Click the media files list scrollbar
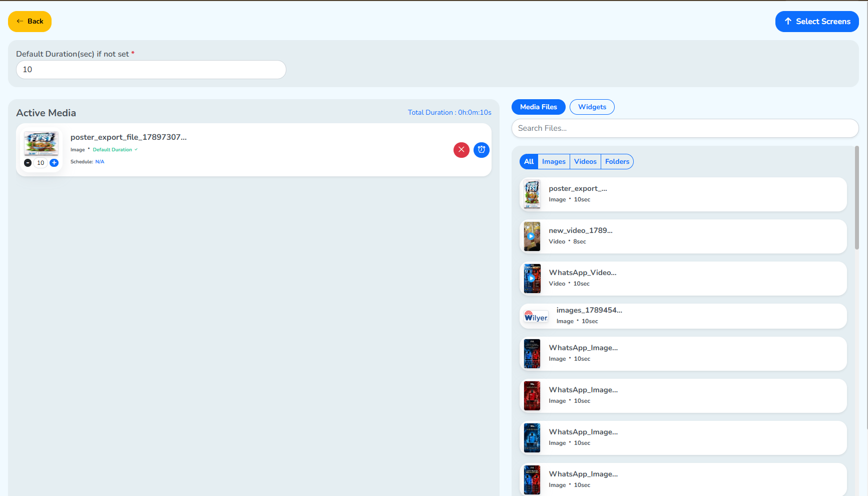 click(x=856, y=198)
